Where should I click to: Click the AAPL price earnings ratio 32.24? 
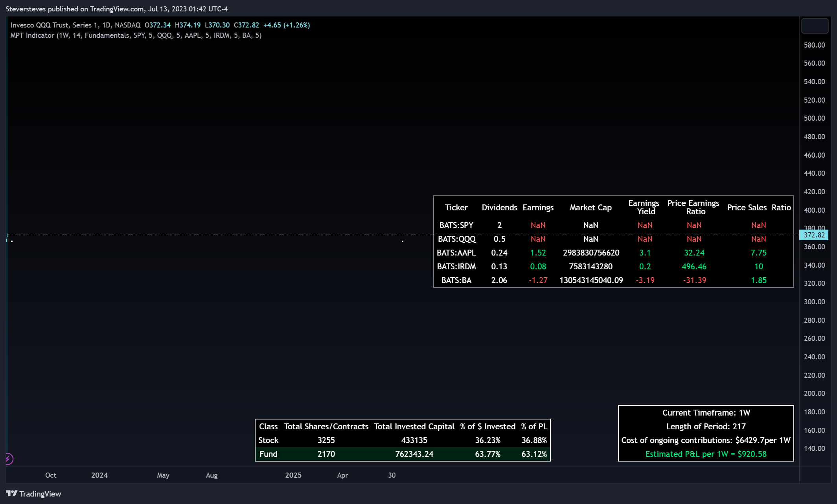[x=694, y=253]
